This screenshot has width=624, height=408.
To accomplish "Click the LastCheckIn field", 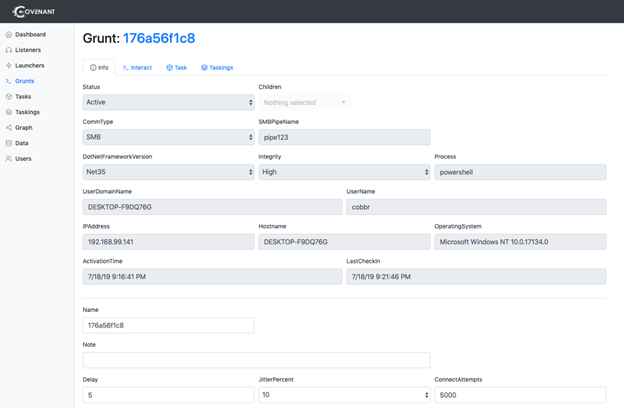I will (x=476, y=277).
